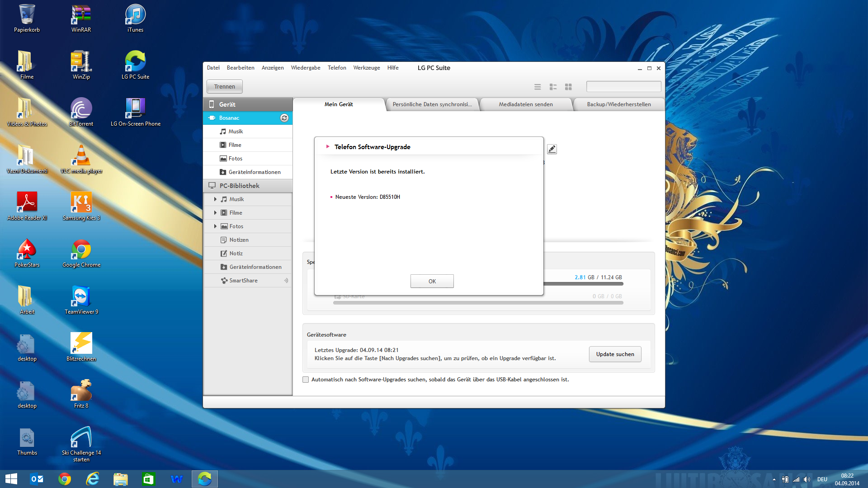Click Update suchen button
Image resolution: width=868 pixels, height=488 pixels.
click(615, 354)
